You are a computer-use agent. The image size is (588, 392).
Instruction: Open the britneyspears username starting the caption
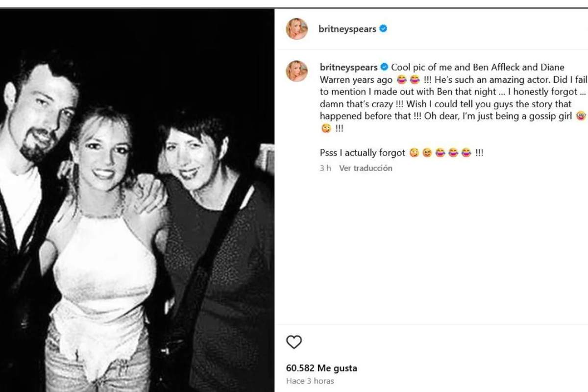(x=348, y=67)
